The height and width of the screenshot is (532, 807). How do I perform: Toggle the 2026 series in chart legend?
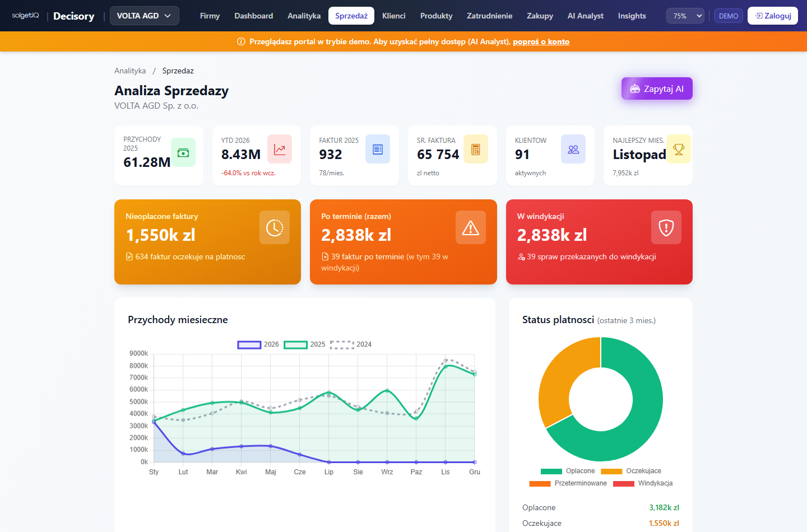point(258,344)
